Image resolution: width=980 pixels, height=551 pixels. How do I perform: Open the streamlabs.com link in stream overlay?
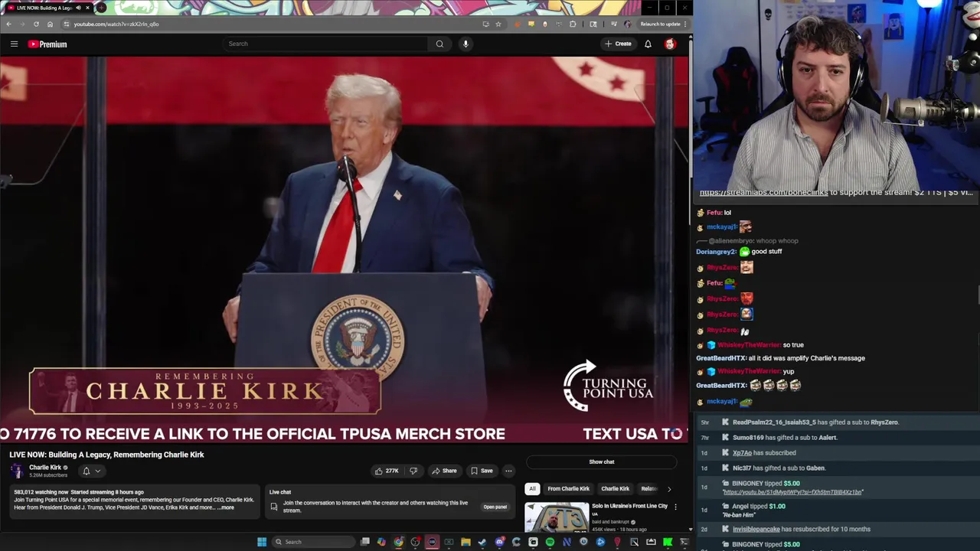[x=763, y=193]
